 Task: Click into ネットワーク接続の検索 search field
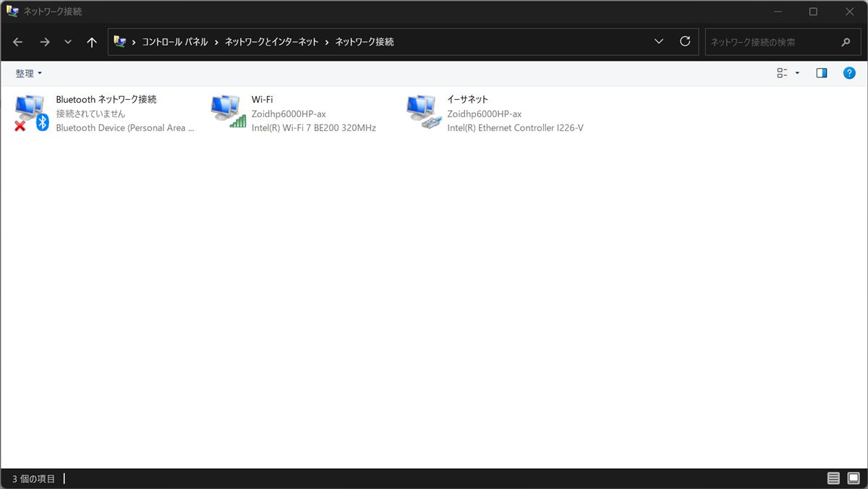tap(770, 42)
